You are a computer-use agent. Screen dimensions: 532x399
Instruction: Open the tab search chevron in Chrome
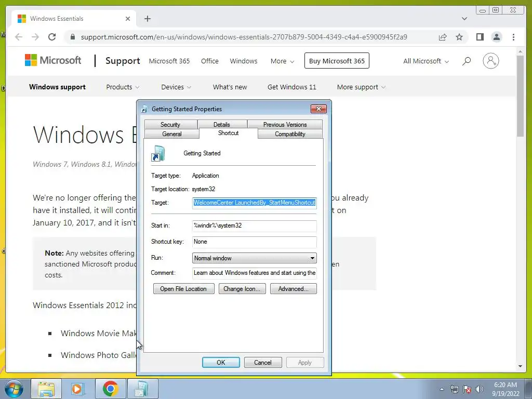[464, 19]
